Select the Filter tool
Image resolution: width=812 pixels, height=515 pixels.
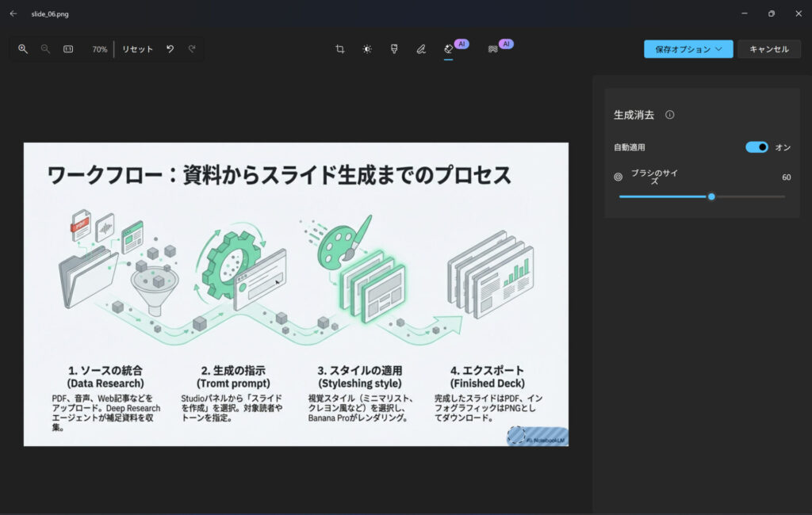point(394,48)
